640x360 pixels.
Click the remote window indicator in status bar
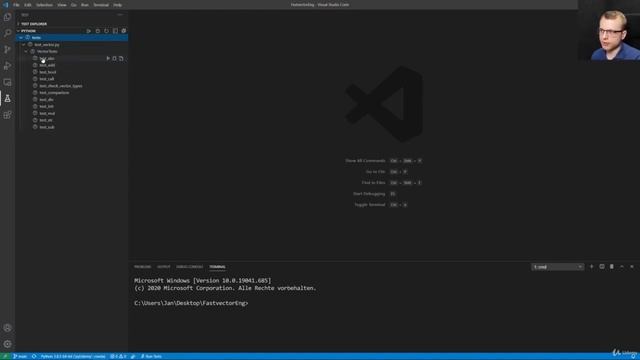[x=5, y=356]
